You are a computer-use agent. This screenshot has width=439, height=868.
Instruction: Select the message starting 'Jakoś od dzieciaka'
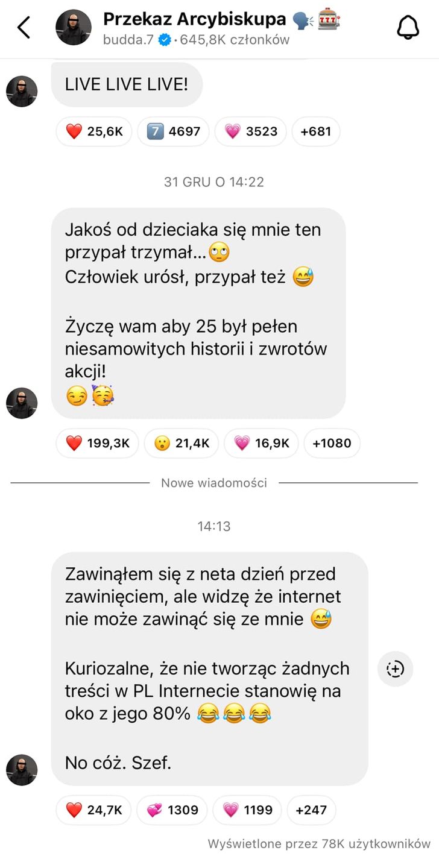tap(198, 313)
